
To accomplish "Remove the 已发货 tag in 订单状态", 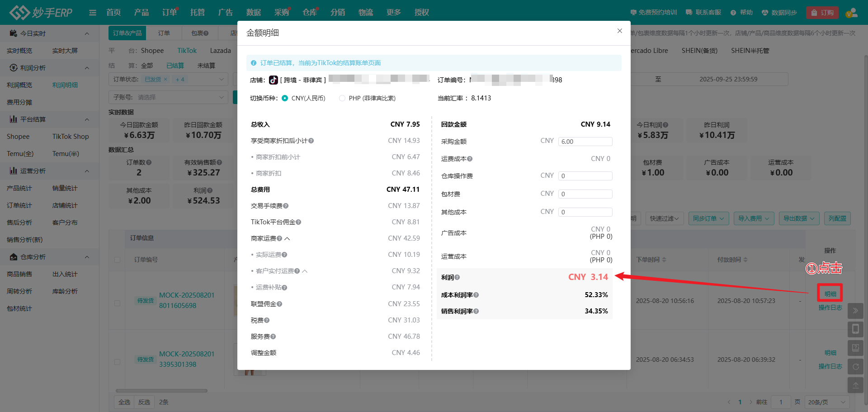I will (165, 79).
